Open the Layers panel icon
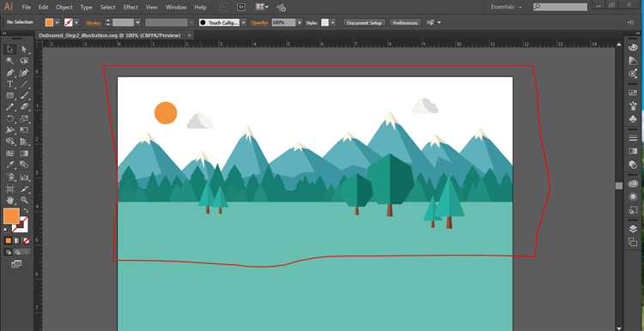This screenshot has width=644, height=331. pos(633,229)
